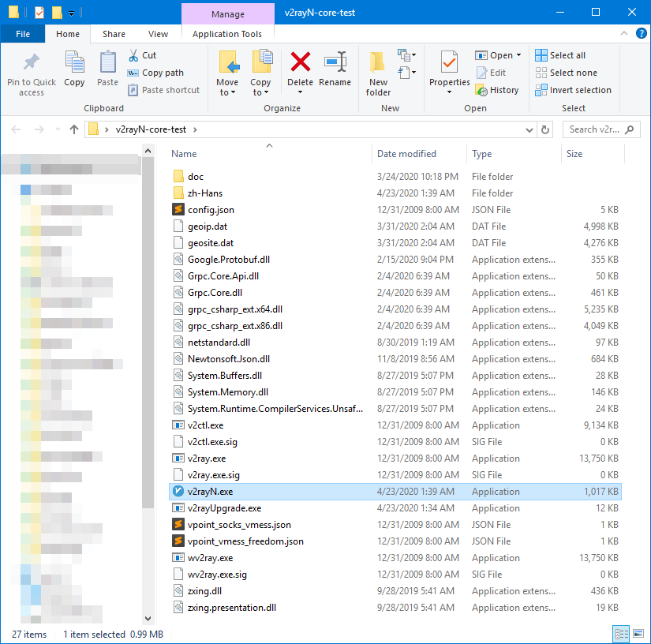Select zxing.presentation.dll file
Screen dimensions: 651x644
395,608
